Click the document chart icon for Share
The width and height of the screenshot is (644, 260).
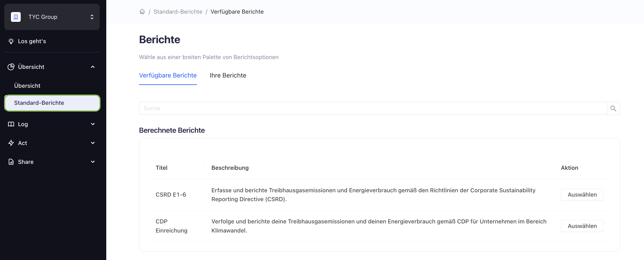click(11, 162)
